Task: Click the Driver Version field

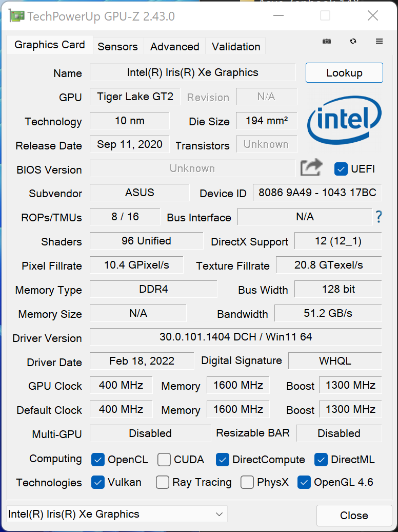Action: click(235, 337)
